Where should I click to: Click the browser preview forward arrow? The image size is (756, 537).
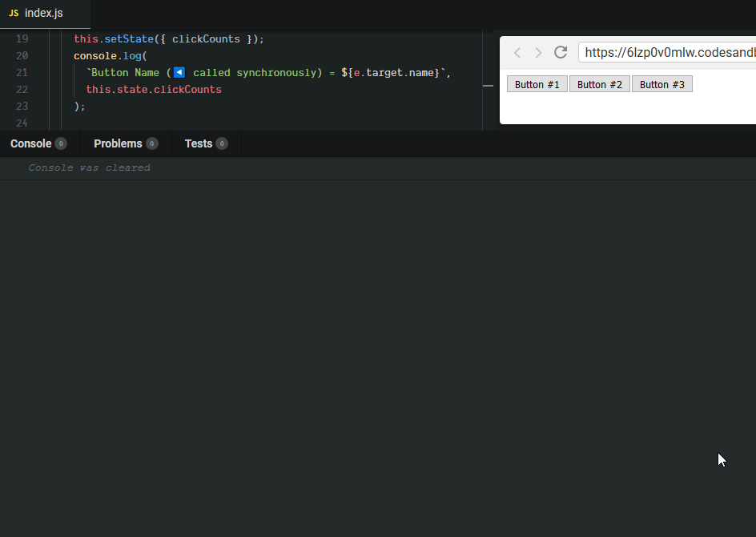tap(538, 53)
